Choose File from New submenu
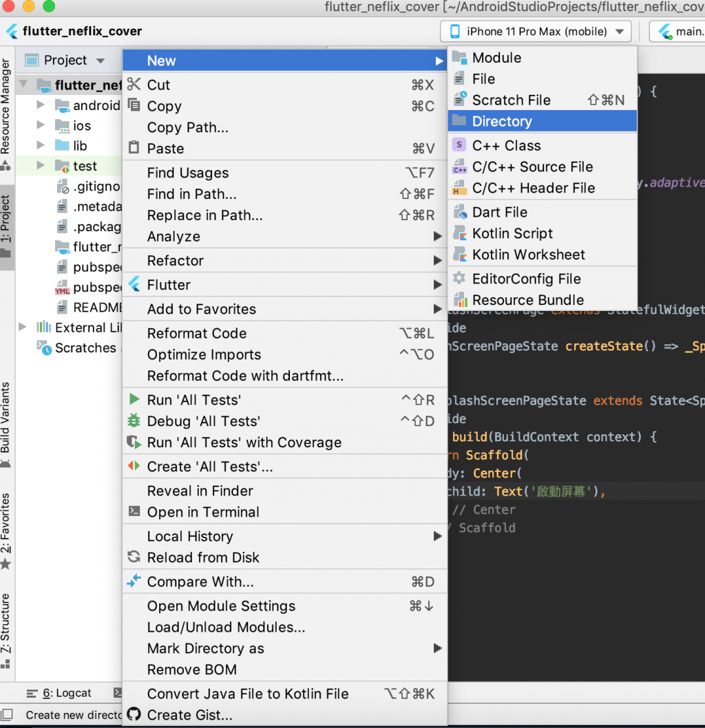The image size is (705, 728). coord(543,78)
